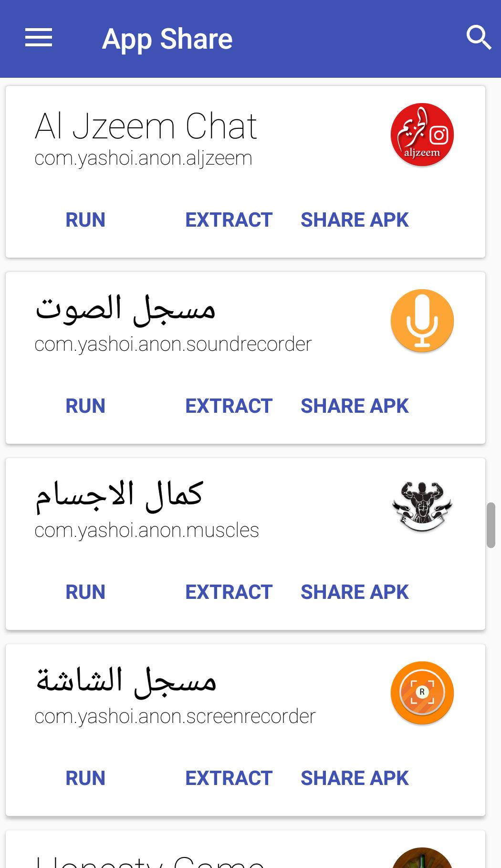Extract the screenrecorder app APK
501x868 pixels.
[x=229, y=778]
